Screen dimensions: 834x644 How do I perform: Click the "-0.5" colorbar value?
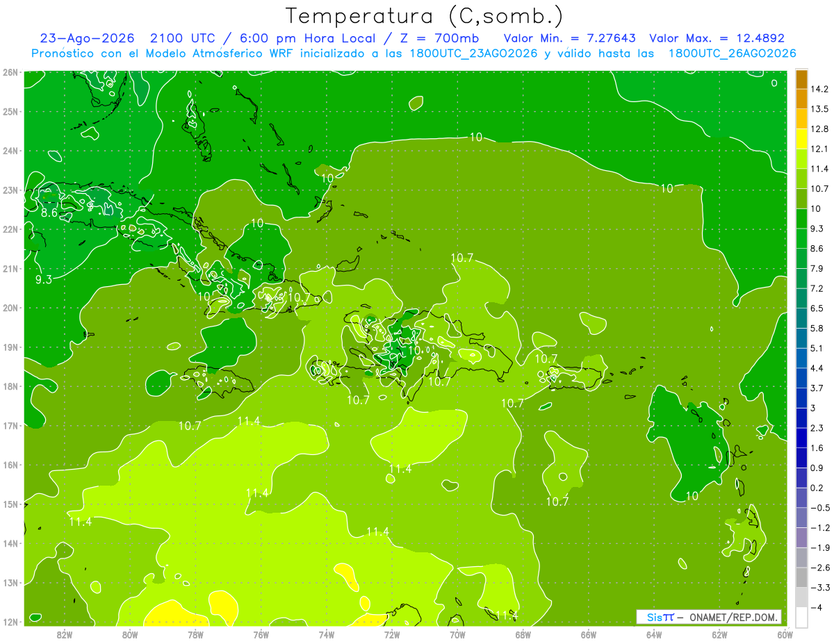819,508
